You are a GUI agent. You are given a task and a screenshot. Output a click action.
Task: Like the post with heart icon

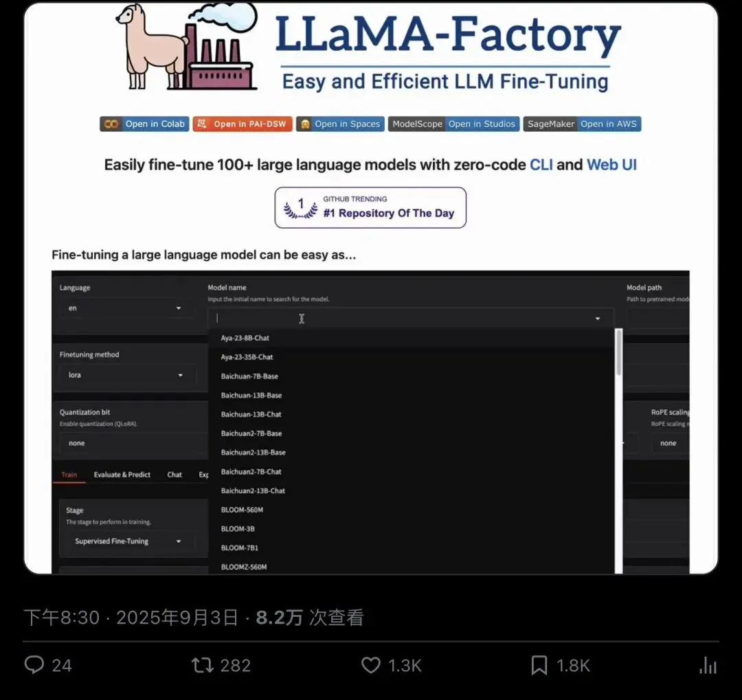[370, 665]
